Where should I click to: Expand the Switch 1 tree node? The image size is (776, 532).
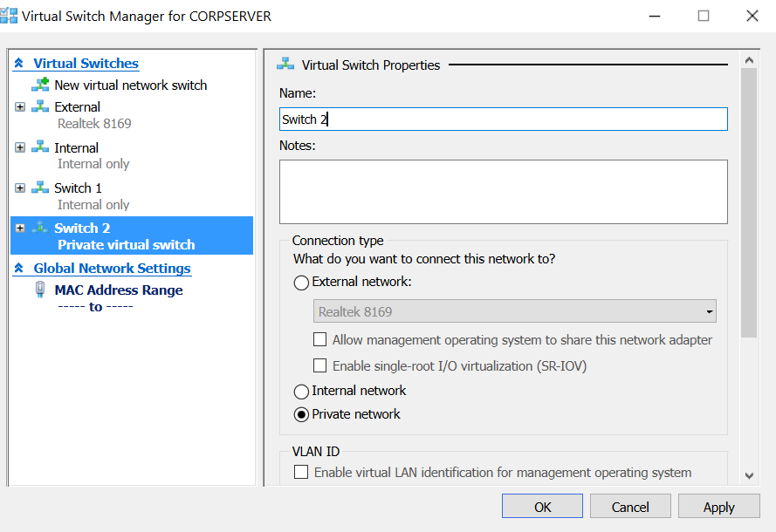[x=20, y=188]
